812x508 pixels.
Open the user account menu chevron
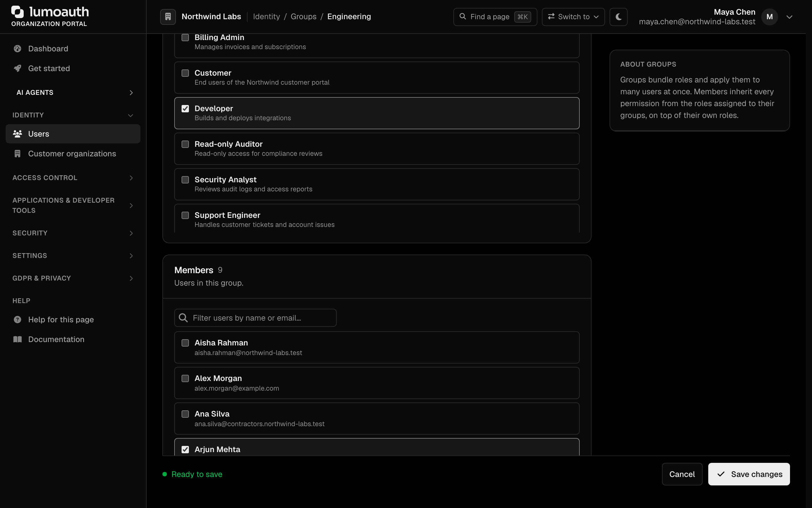click(789, 17)
